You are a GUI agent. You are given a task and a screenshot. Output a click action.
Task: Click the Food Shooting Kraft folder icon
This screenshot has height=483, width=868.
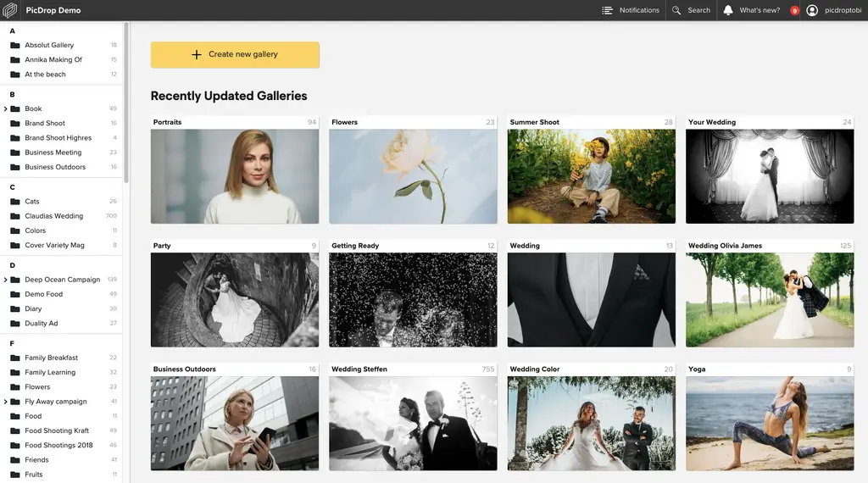click(x=15, y=430)
